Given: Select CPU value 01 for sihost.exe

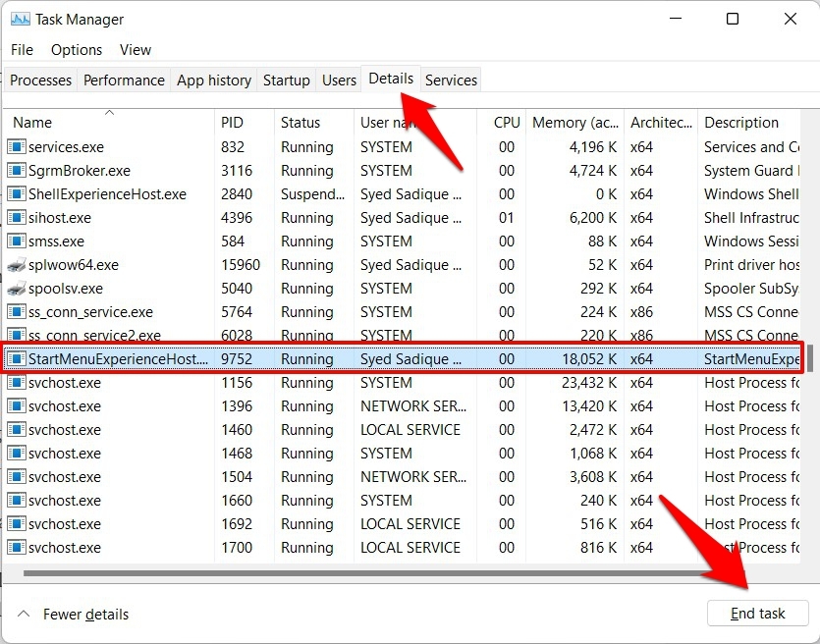Looking at the screenshot, I should pyautogui.click(x=506, y=218).
